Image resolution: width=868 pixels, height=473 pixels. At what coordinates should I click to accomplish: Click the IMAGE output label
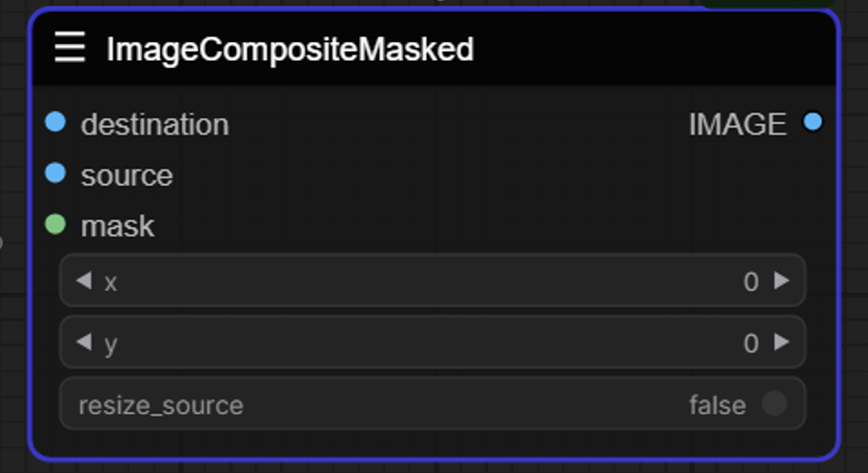(737, 124)
